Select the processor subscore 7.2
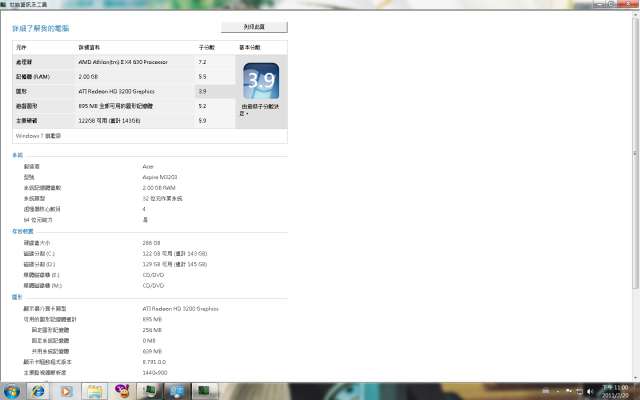Screen dimensions: 640x400 coord(202,62)
